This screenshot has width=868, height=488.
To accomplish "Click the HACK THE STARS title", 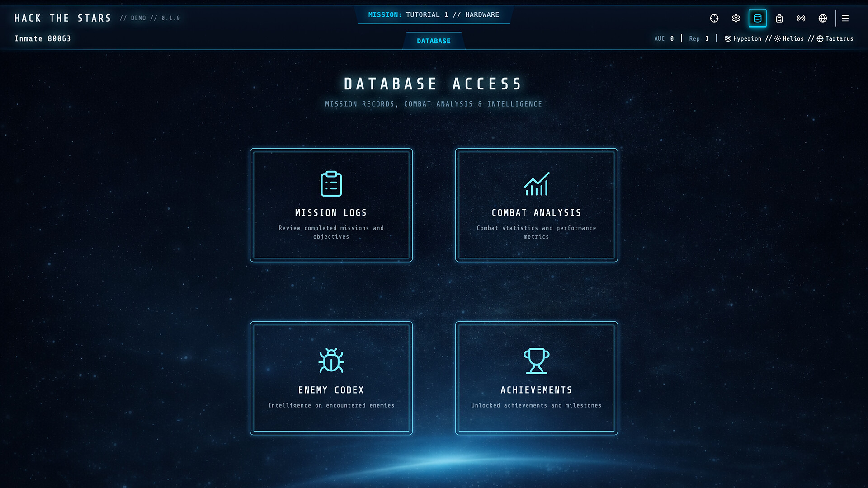I will click(x=63, y=18).
